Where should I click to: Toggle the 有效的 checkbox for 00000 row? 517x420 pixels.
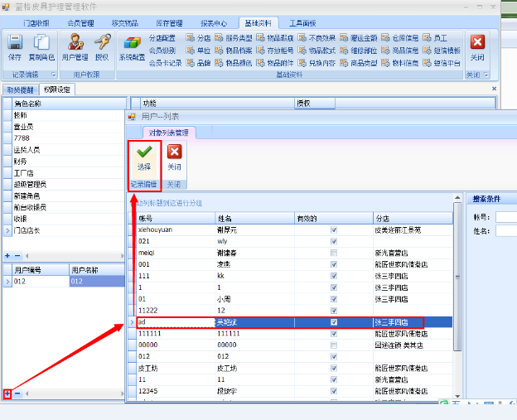(x=334, y=345)
